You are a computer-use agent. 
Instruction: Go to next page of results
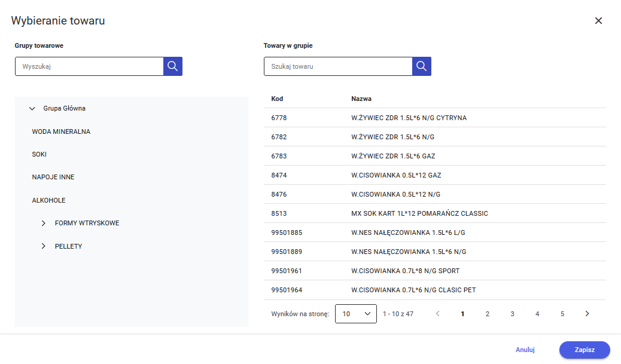(x=587, y=314)
